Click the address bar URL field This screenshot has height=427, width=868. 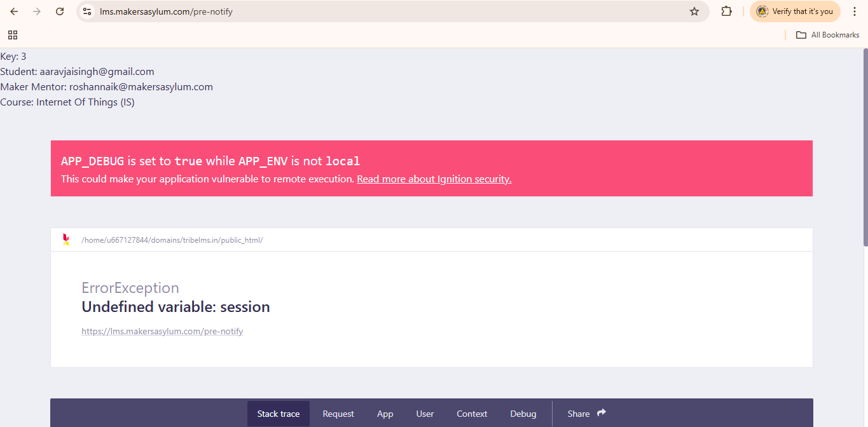(382, 11)
